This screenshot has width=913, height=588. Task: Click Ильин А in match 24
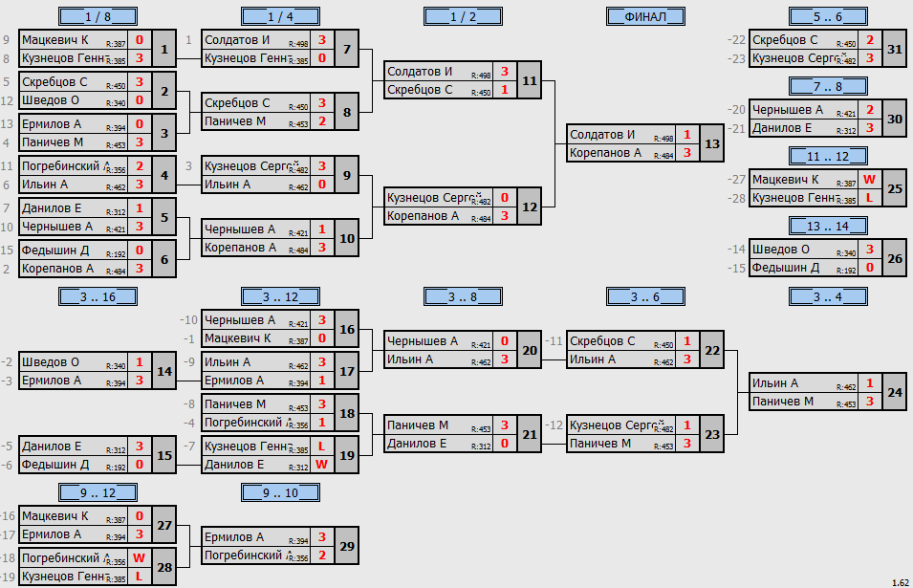point(775,383)
